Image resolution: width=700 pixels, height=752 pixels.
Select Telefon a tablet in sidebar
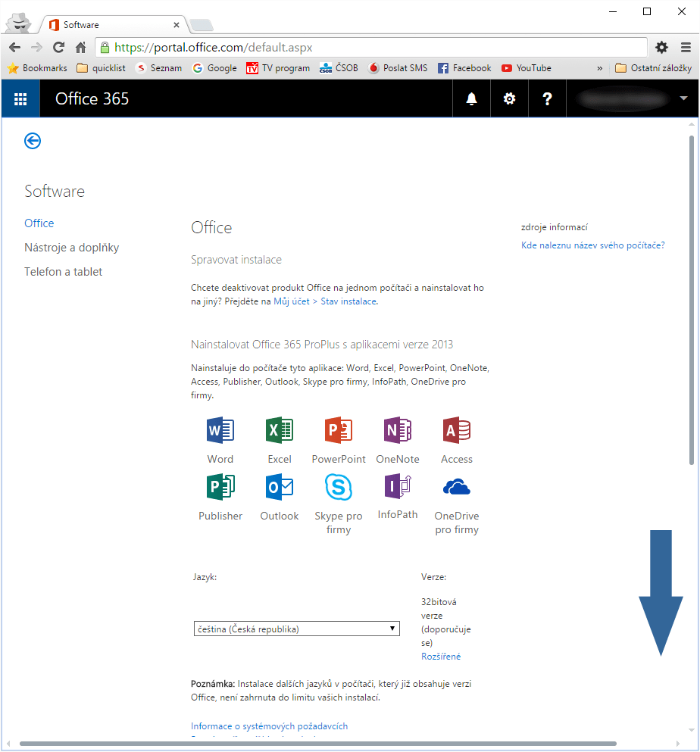point(63,271)
